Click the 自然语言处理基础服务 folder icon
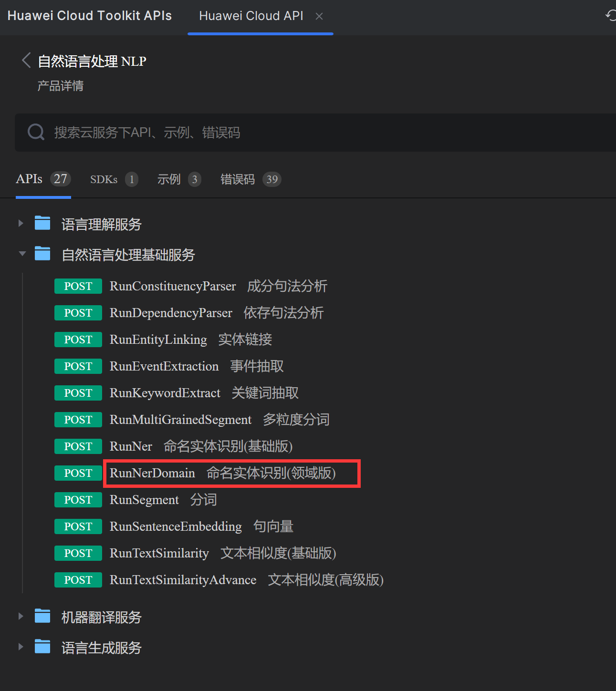 pyautogui.click(x=42, y=253)
